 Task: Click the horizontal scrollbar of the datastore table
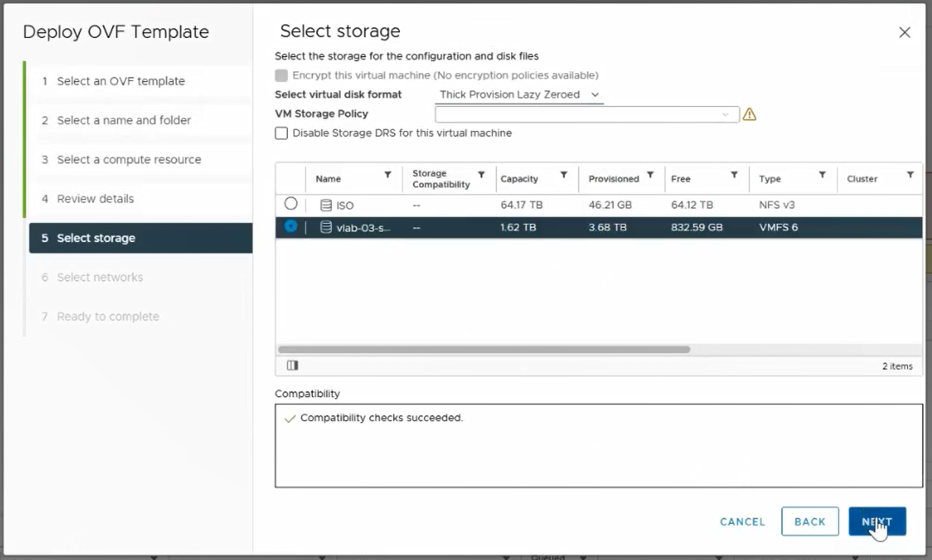click(x=484, y=350)
